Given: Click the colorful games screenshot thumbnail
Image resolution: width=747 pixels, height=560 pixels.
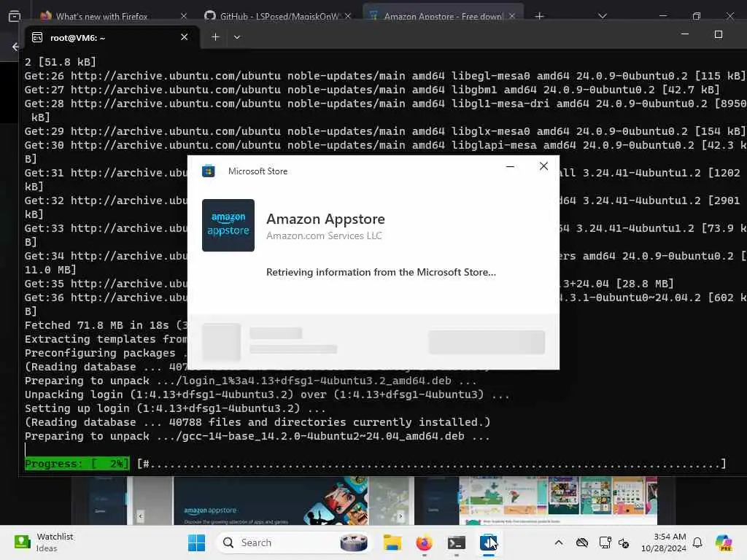Looking at the screenshot, I should point(558,500).
